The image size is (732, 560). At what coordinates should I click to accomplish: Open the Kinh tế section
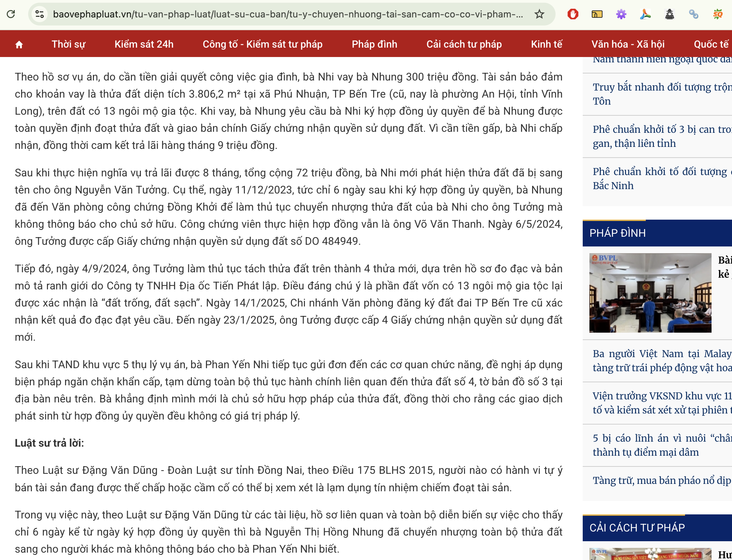[x=546, y=44]
